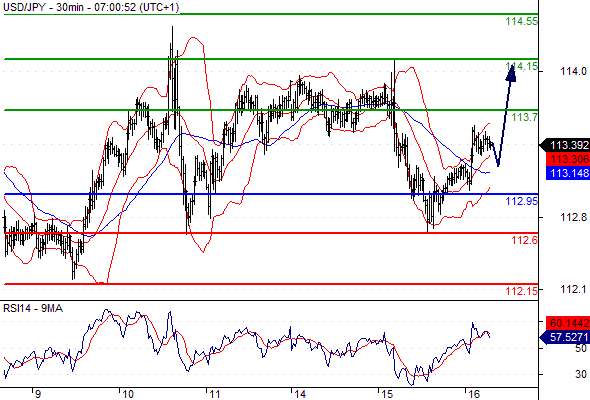Image resolution: width=590 pixels, height=400 pixels.
Task: Click the 114.0 price axis label
Action: 573,71
